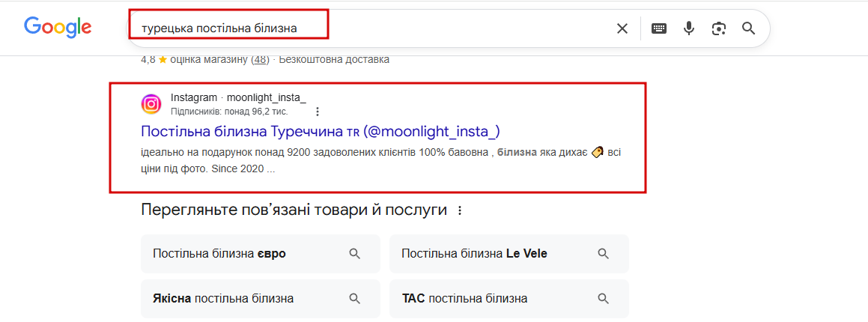
Task: Click the Google logo
Action: [x=58, y=27]
